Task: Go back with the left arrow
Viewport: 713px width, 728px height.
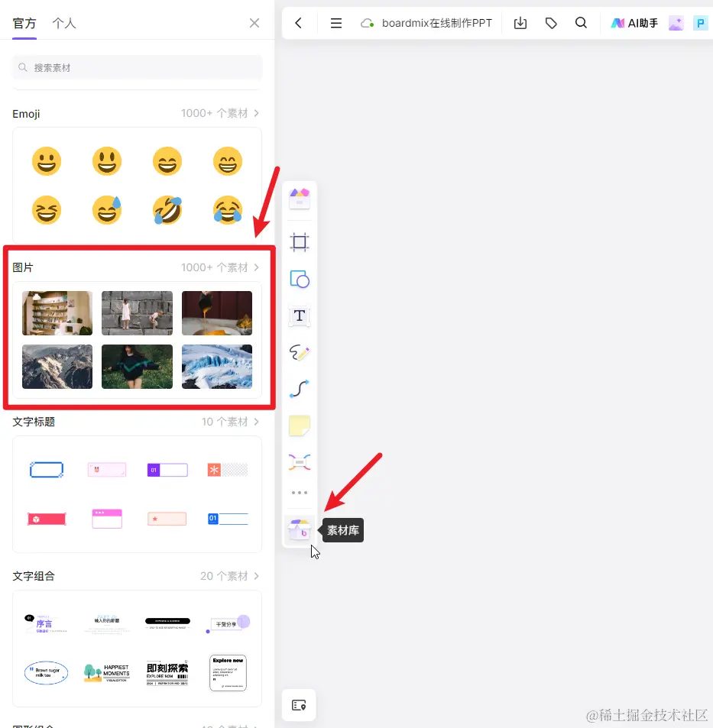Action: tap(299, 23)
